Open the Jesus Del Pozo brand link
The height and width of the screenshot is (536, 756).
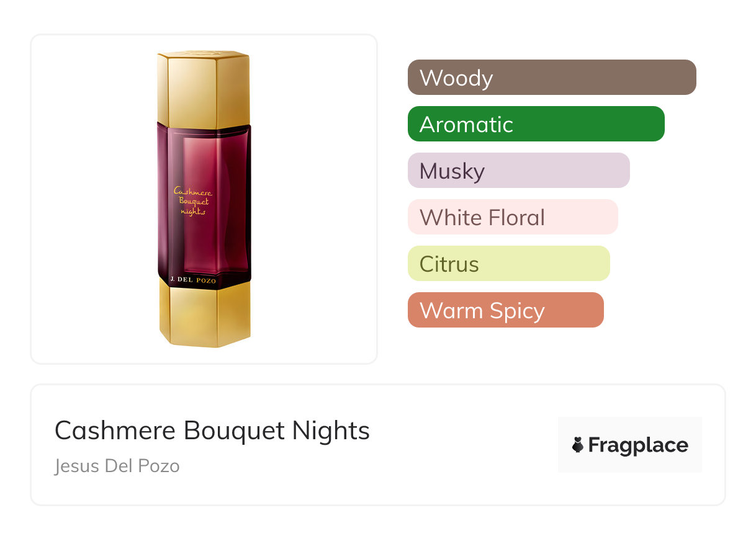(117, 466)
